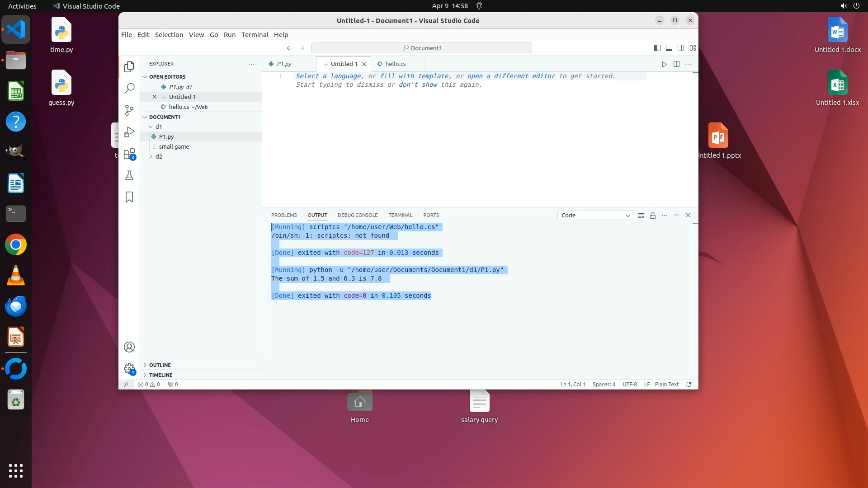The height and width of the screenshot is (488, 868).
Task: Toggle output scroll lock
Action: click(653, 216)
